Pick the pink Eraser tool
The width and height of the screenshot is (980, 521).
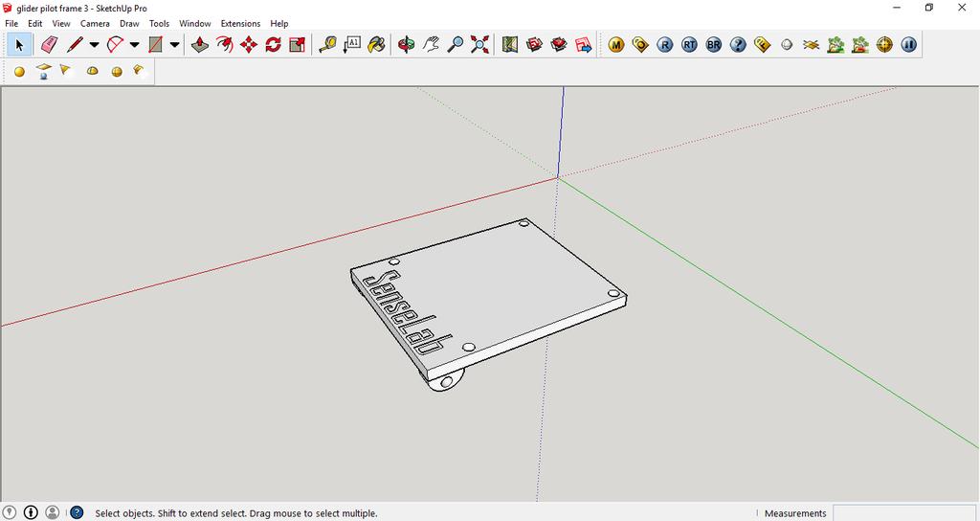pyautogui.click(x=49, y=45)
